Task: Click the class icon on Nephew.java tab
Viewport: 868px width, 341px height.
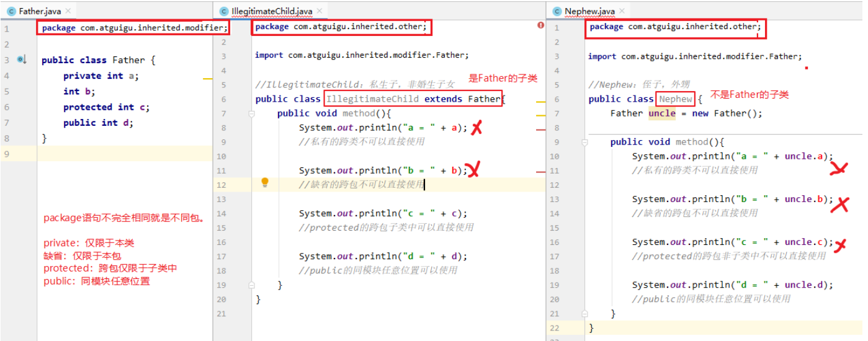Action: tap(557, 11)
